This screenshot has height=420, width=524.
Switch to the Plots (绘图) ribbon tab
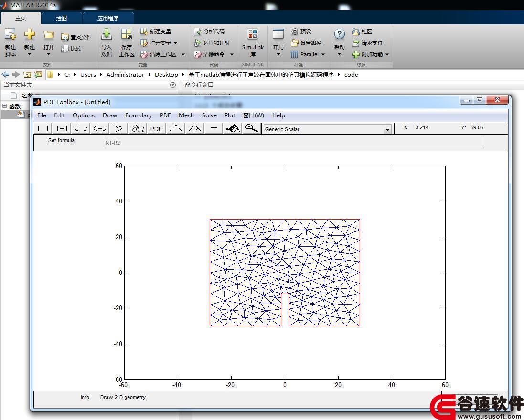point(62,18)
